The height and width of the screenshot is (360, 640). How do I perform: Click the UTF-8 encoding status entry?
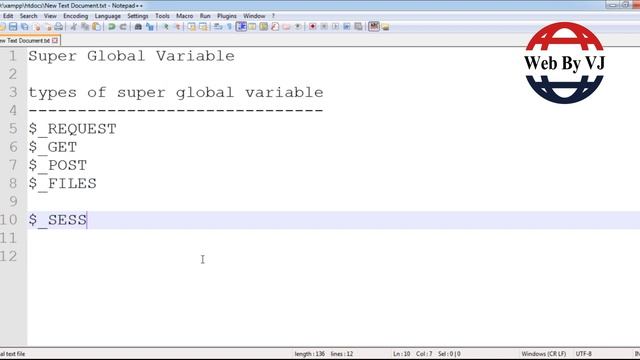[x=584, y=354]
